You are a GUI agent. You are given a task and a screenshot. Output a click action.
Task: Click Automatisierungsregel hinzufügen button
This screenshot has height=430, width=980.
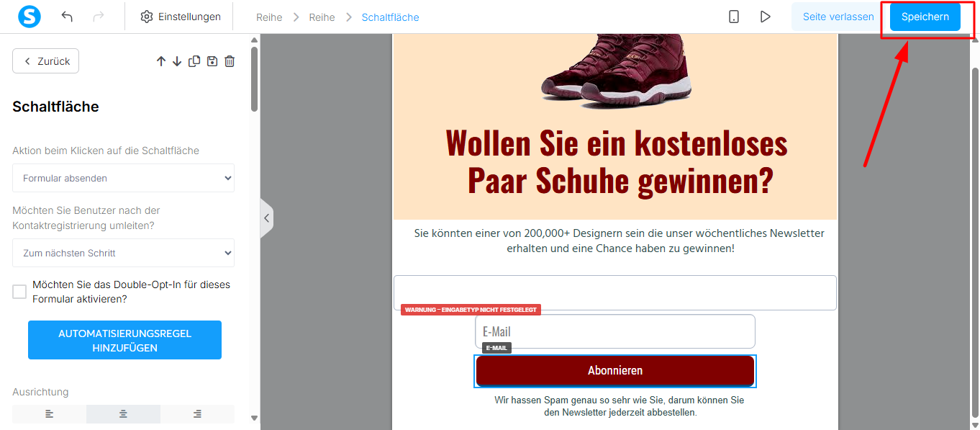124,340
